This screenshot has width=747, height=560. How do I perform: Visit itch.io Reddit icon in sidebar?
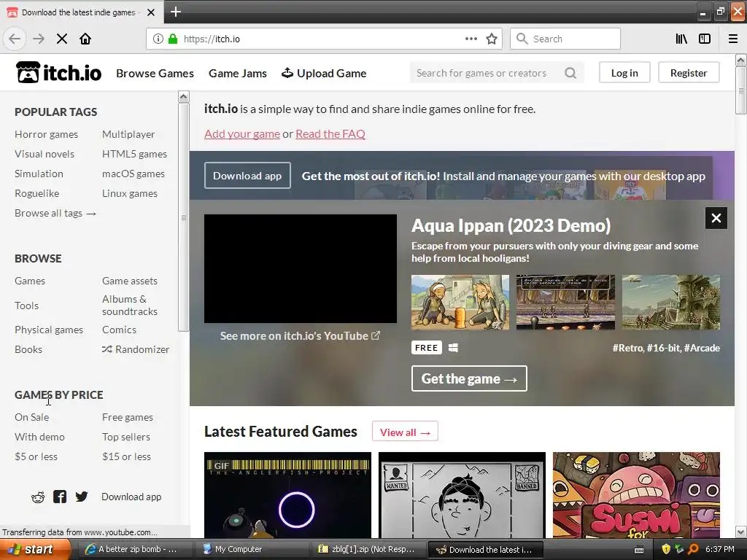(38, 497)
